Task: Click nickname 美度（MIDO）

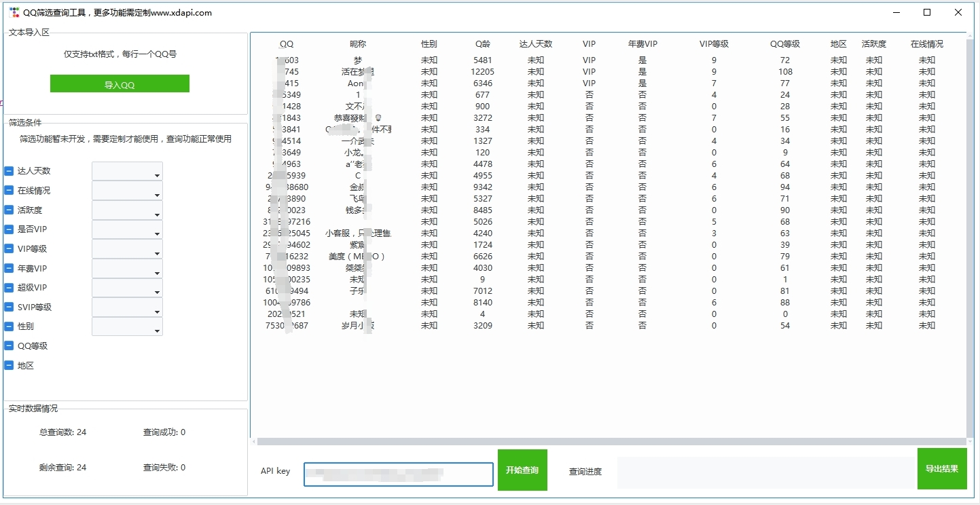Action: (358, 256)
